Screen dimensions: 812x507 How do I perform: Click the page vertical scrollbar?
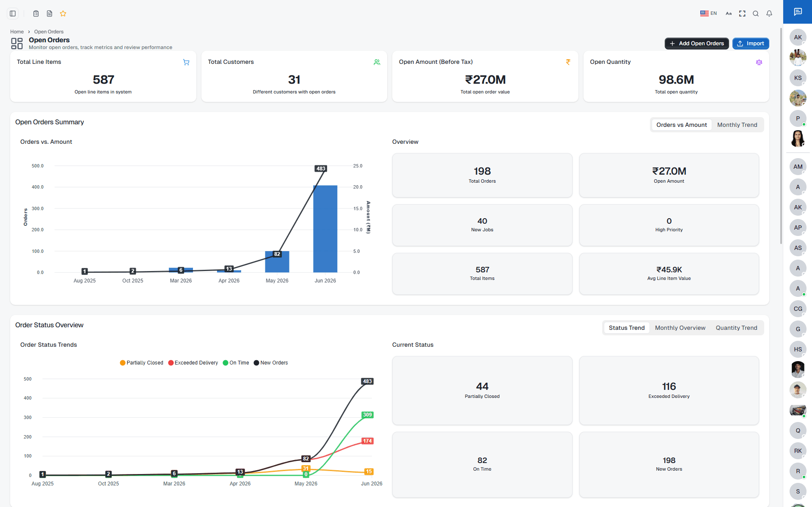pos(781,135)
